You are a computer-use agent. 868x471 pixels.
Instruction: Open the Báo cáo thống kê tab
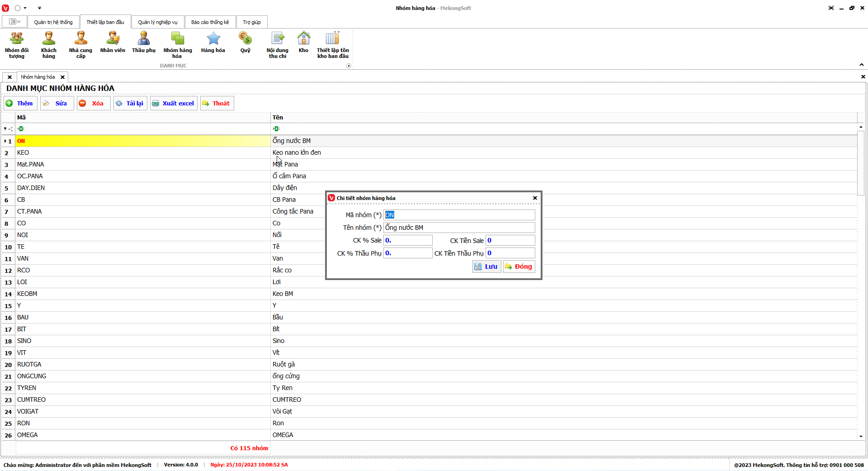(x=210, y=22)
